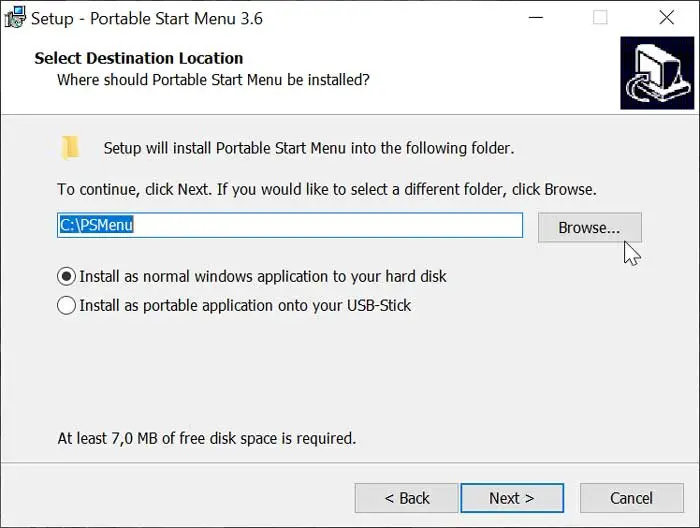Click the disabled maximize window button

600,18
